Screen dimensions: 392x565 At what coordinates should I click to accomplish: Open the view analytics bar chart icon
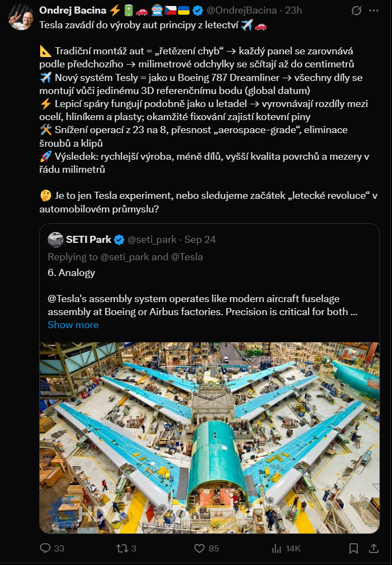point(277,548)
